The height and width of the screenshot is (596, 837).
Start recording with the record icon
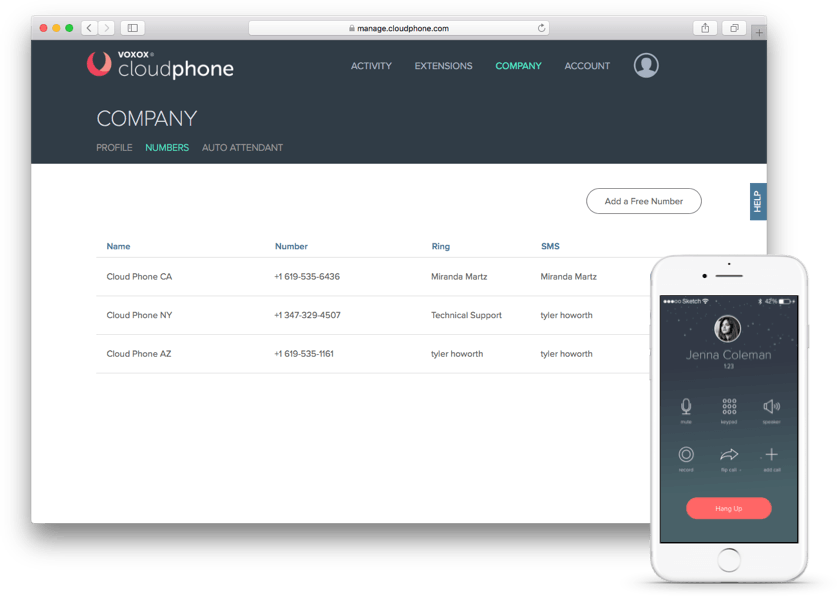[686, 455]
